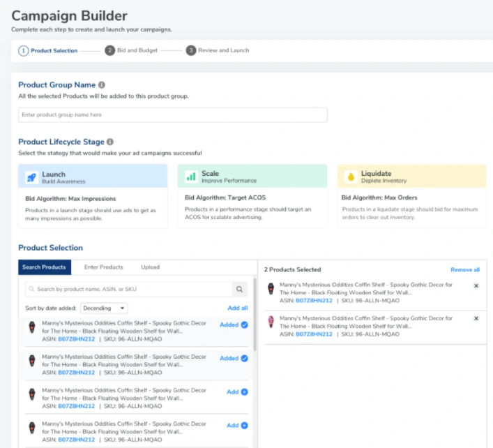Remove first selected product with X
The width and height of the screenshot is (493, 448).
[x=476, y=285]
